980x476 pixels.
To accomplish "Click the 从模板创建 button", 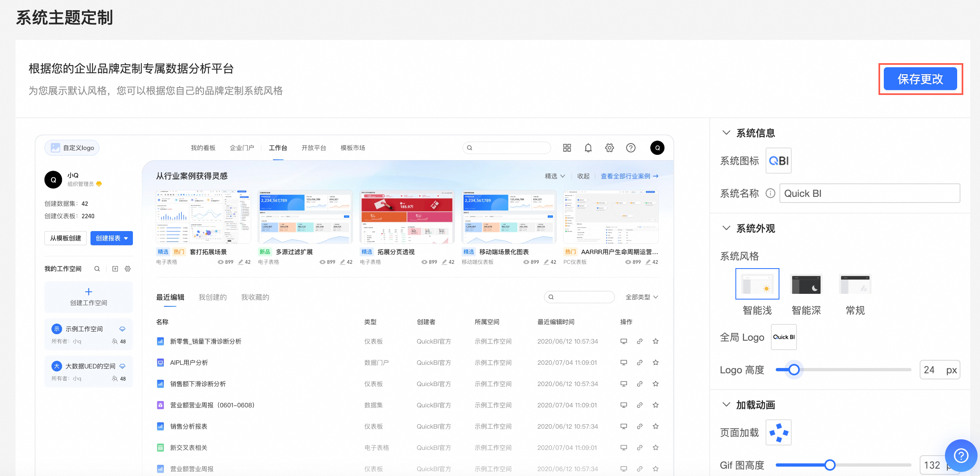I will pyautogui.click(x=65, y=238).
